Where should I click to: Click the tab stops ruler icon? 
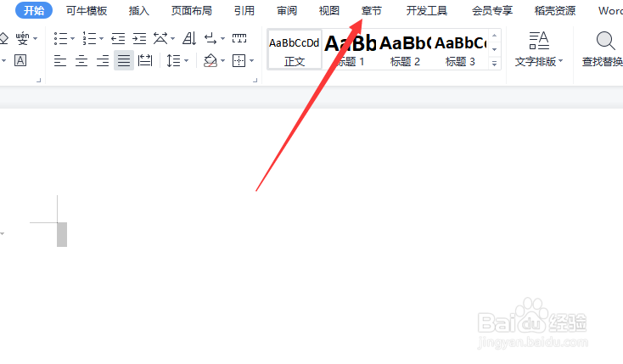[239, 38]
